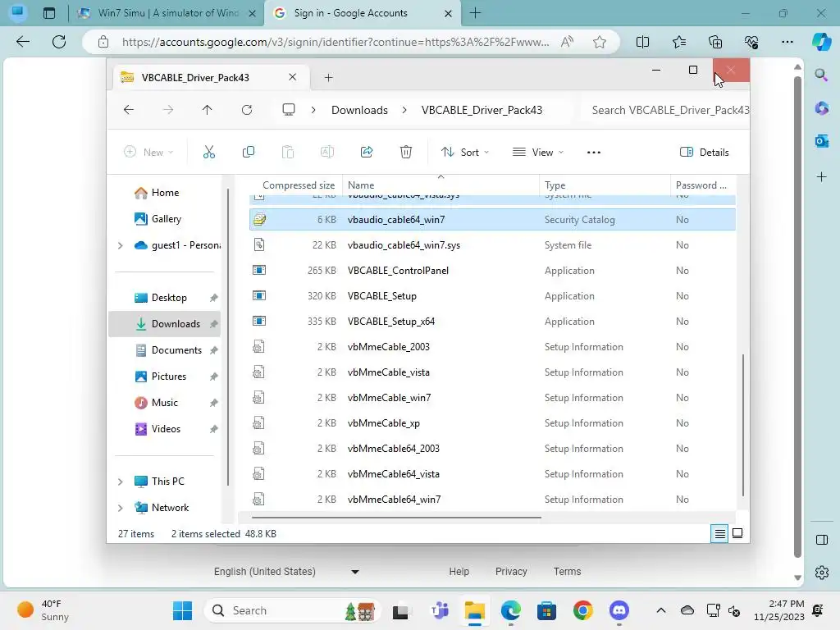This screenshot has height=630, width=840.
Task: Click the Help link on Google page
Action: tap(459, 572)
